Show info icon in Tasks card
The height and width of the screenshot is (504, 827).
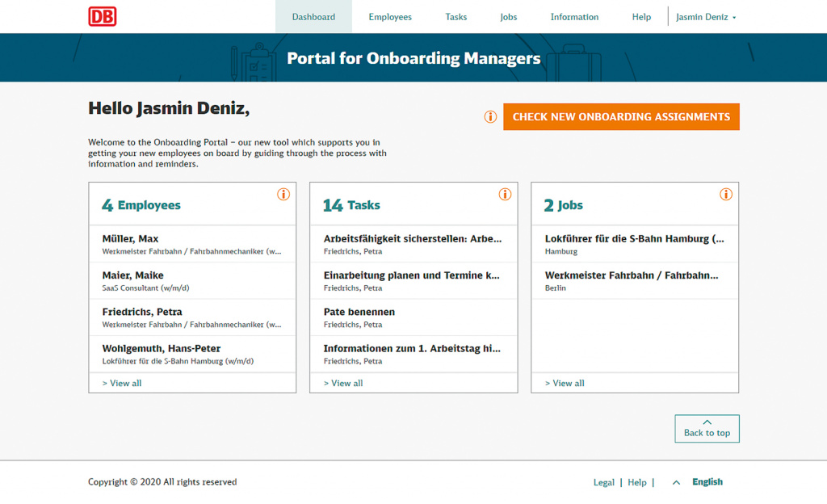pos(505,194)
